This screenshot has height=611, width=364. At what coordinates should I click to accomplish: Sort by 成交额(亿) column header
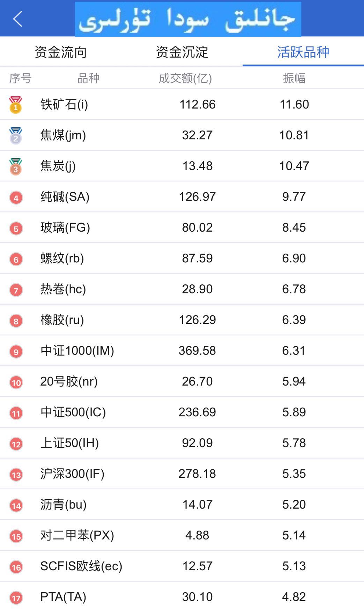185,78
